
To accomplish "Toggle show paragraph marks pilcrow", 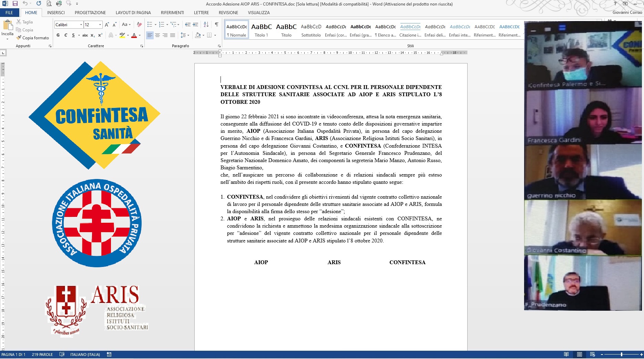I will pyautogui.click(x=216, y=24).
